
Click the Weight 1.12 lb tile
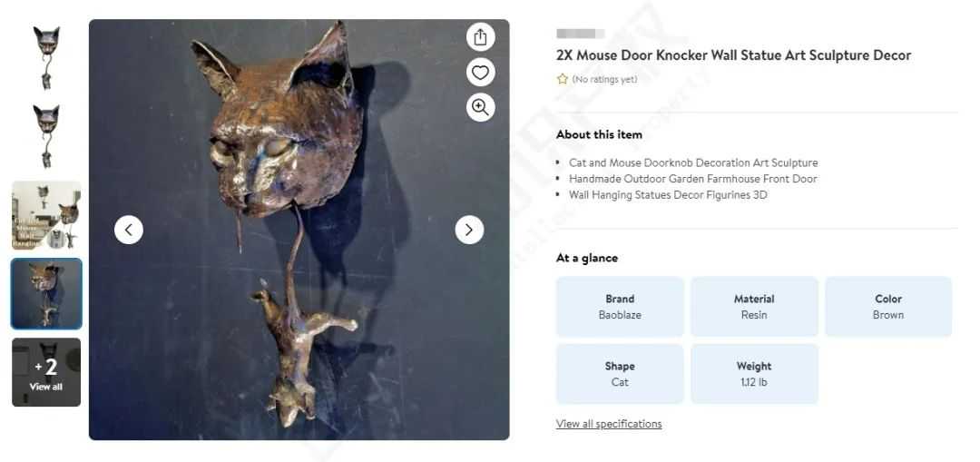[754, 374]
